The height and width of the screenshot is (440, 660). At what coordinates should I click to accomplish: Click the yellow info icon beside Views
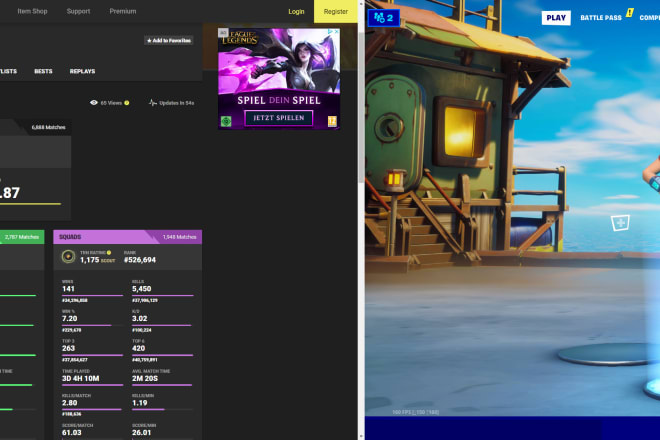tap(127, 102)
